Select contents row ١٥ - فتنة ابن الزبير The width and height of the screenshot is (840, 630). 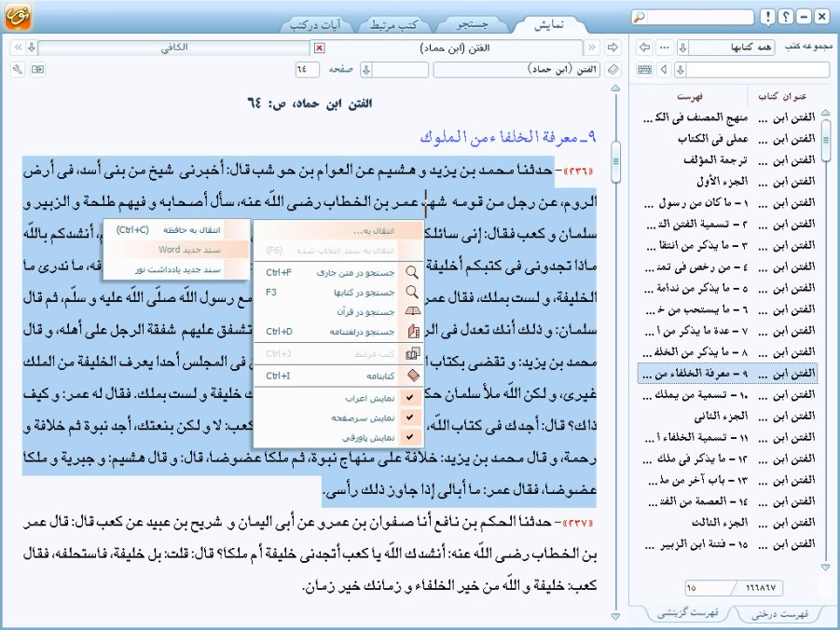727,544
